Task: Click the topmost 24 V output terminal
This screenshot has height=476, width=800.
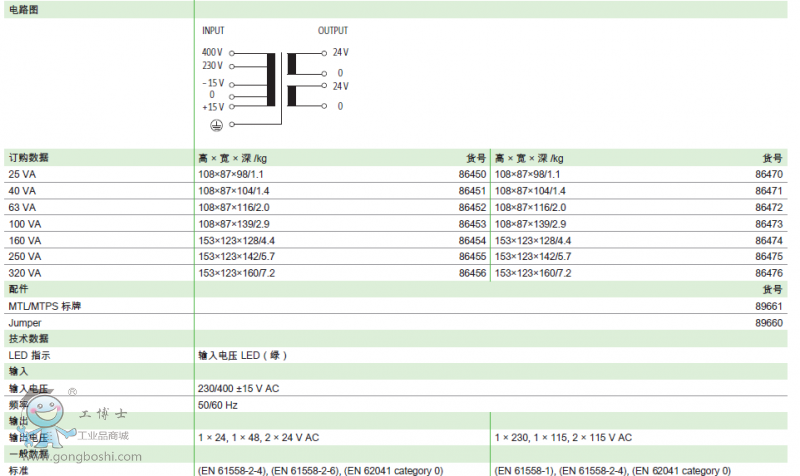Action: [x=323, y=52]
